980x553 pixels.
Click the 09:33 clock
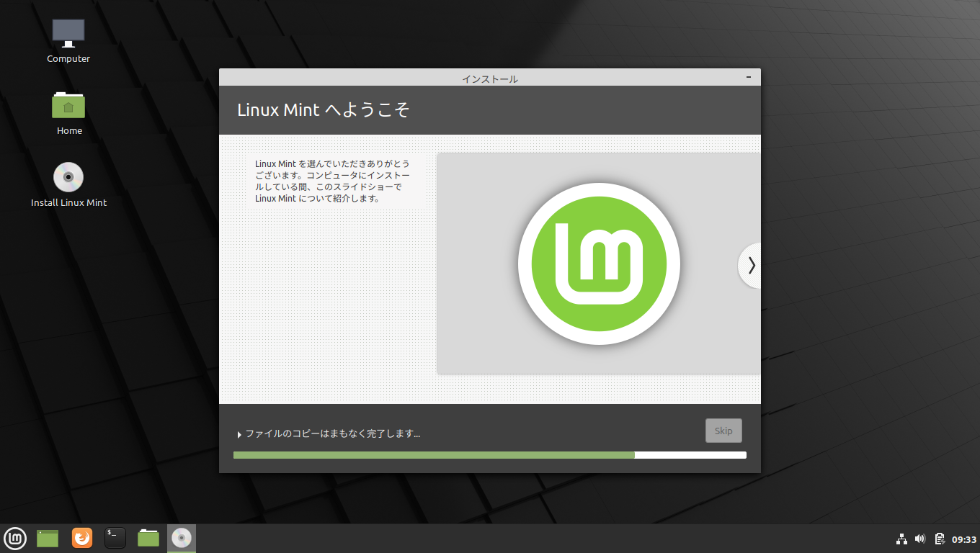(x=964, y=539)
